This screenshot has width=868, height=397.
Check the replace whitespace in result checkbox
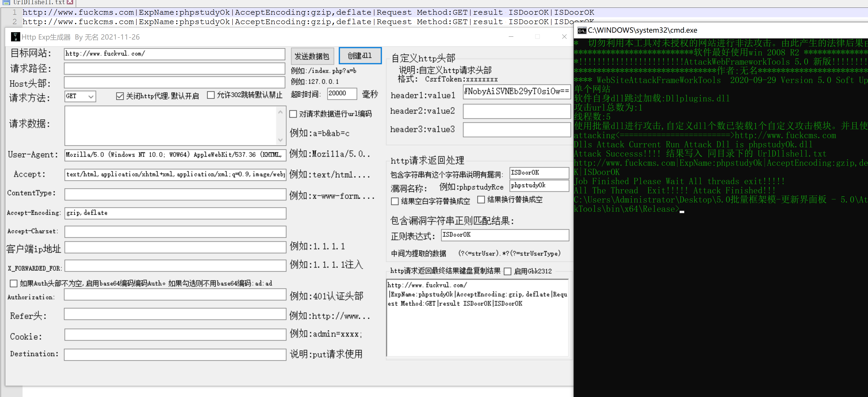click(x=395, y=201)
